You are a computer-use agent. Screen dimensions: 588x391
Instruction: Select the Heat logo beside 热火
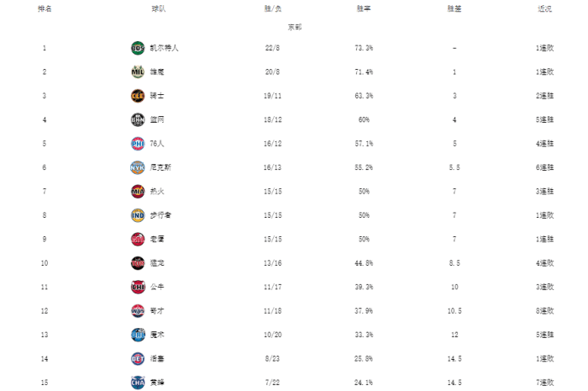pyautogui.click(x=138, y=192)
